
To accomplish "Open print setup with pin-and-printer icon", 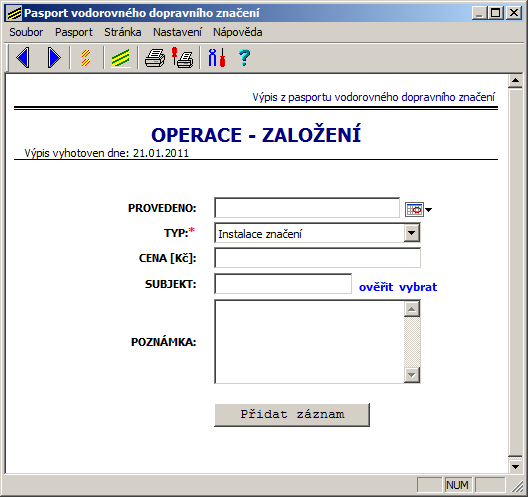I will point(182,58).
